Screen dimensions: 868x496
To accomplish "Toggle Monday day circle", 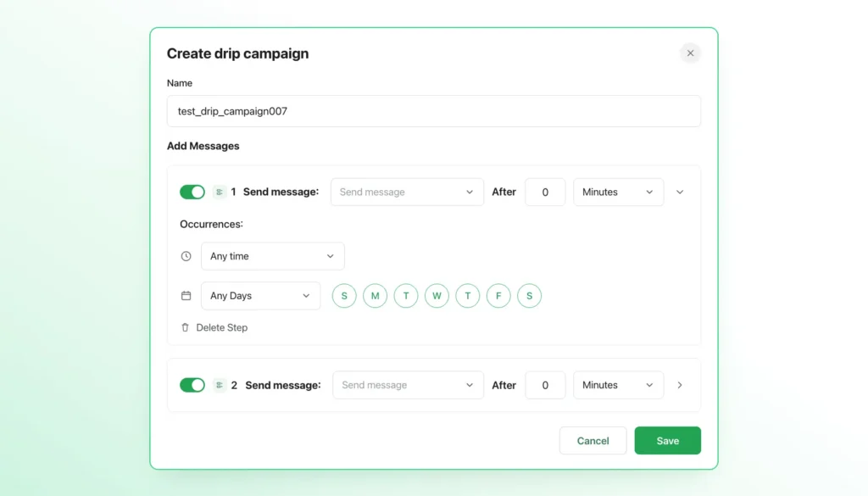I will [375, 296].
